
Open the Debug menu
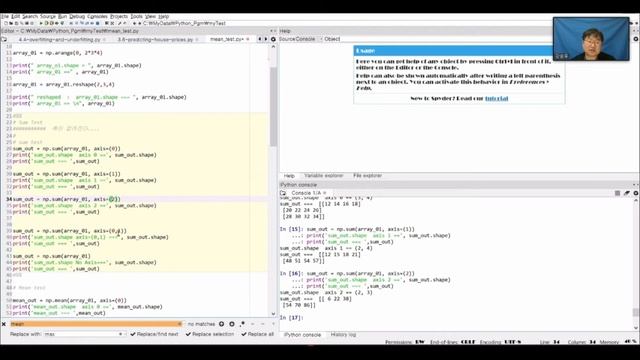(x=77, y=16)
